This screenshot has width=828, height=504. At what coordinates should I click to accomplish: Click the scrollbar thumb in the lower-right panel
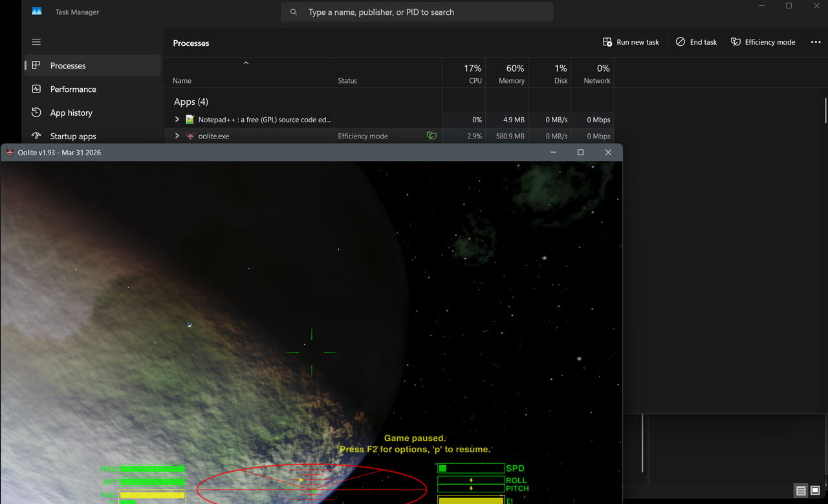tap(642, 443)
